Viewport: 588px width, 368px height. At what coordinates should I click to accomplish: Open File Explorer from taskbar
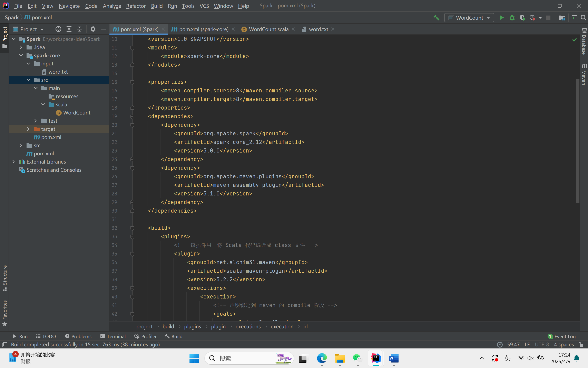tap(340, 358)
